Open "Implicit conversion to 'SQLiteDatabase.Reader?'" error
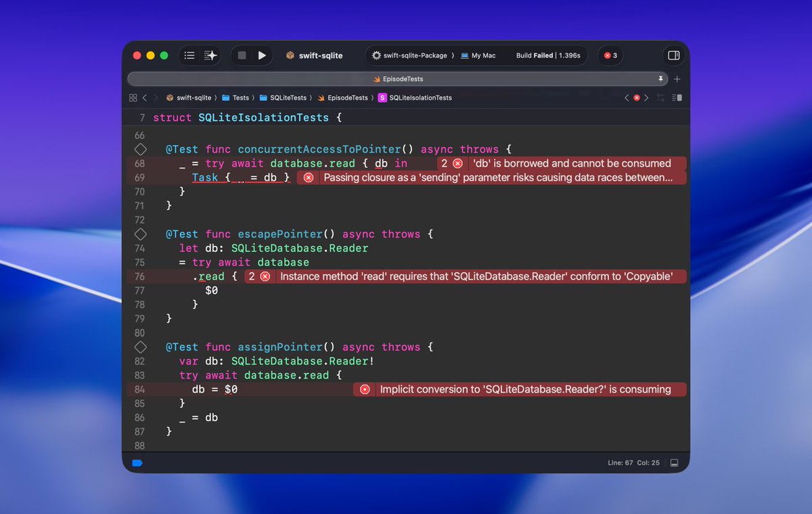 (x=526, y=389)
